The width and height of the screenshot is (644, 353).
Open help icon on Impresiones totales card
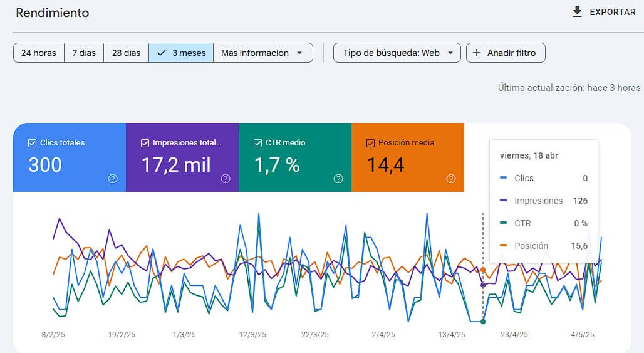point(226,179)
